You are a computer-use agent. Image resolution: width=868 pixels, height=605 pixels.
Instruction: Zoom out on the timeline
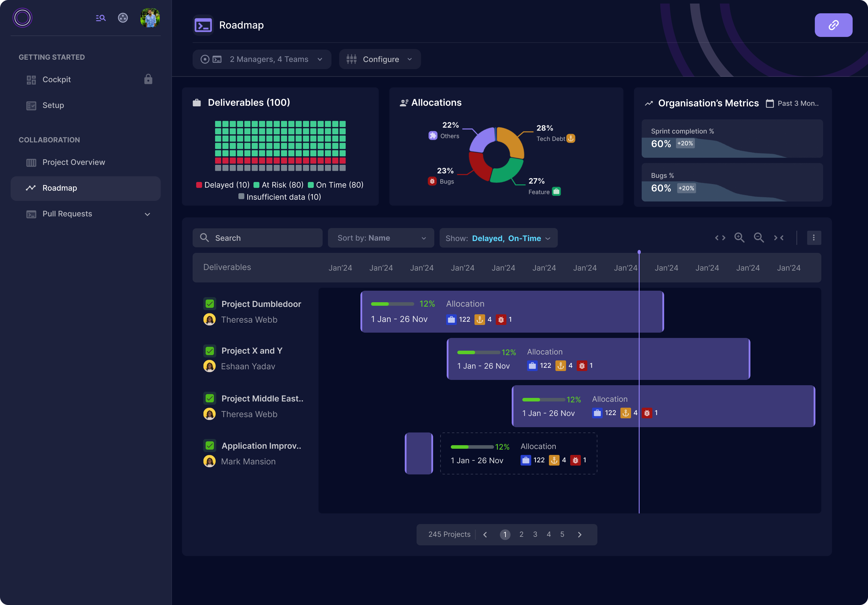(x=758, y=238)
